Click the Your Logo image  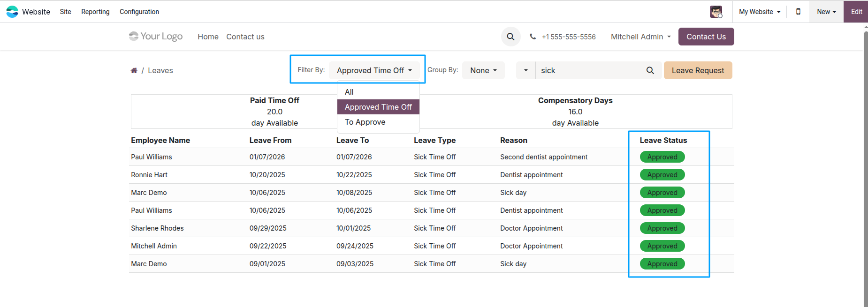pos(156,36)
